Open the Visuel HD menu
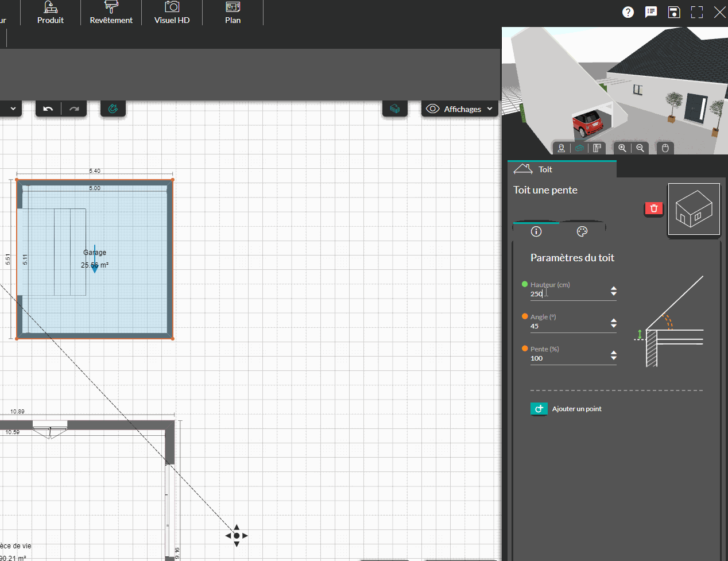The image size is (728, 561). click(x=172, y=13)
